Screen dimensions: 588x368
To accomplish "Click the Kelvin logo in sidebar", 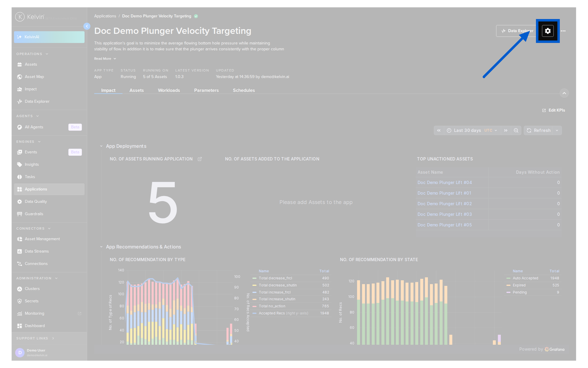I will click(30, 17).
